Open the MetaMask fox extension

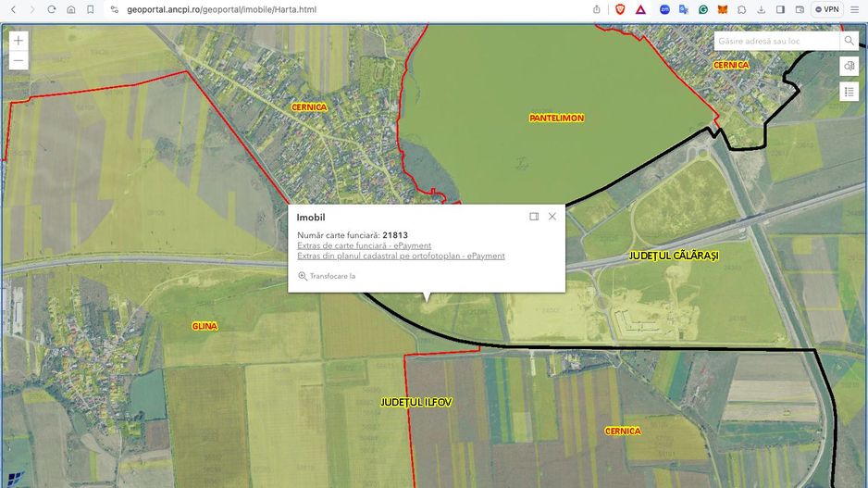click(x=724, y=9)
